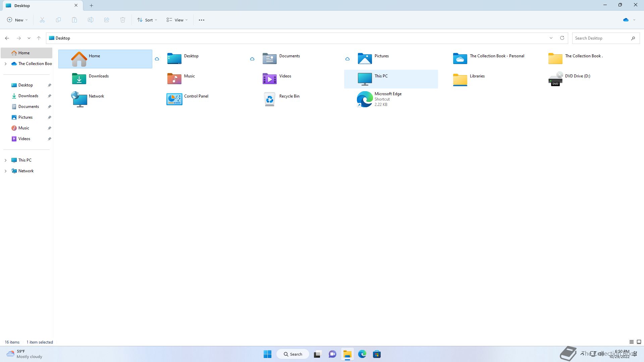The image size is (644, 362).
Task: Add a new tab
Action: (91, 5)
